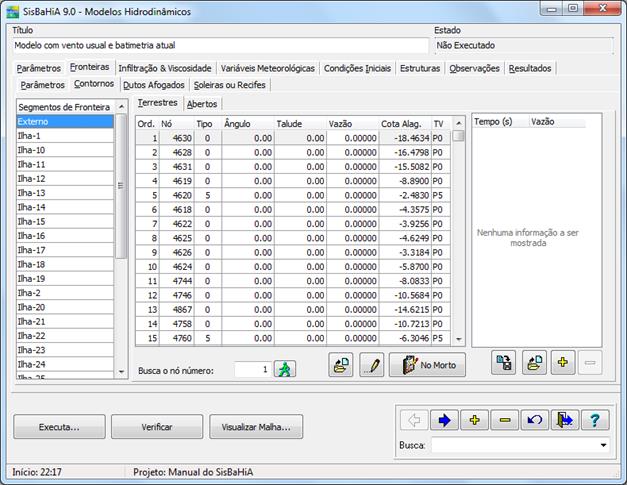Screen dimensions: 627x485
Task: Switch to the Infiltração & Viscosidade tab
Action: (x=165, y=68)
